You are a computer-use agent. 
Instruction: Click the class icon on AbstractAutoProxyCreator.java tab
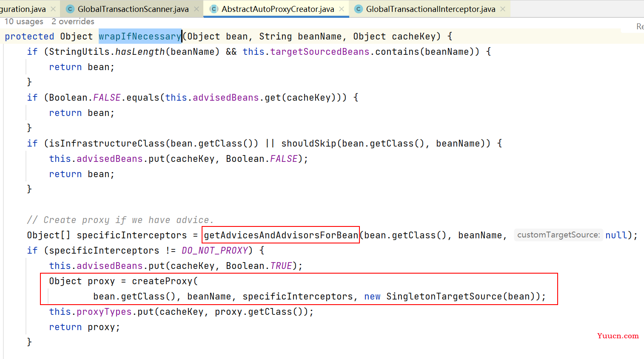pos(214,9)
